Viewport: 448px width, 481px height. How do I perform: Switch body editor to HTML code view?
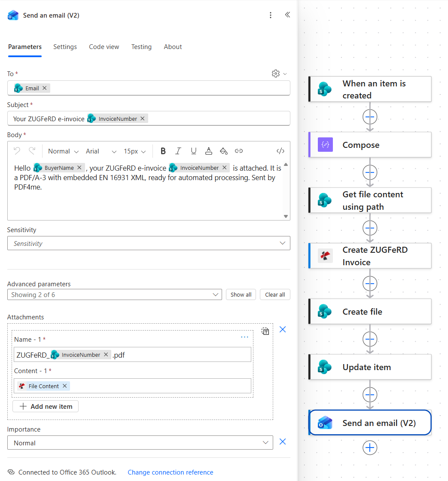280,151
